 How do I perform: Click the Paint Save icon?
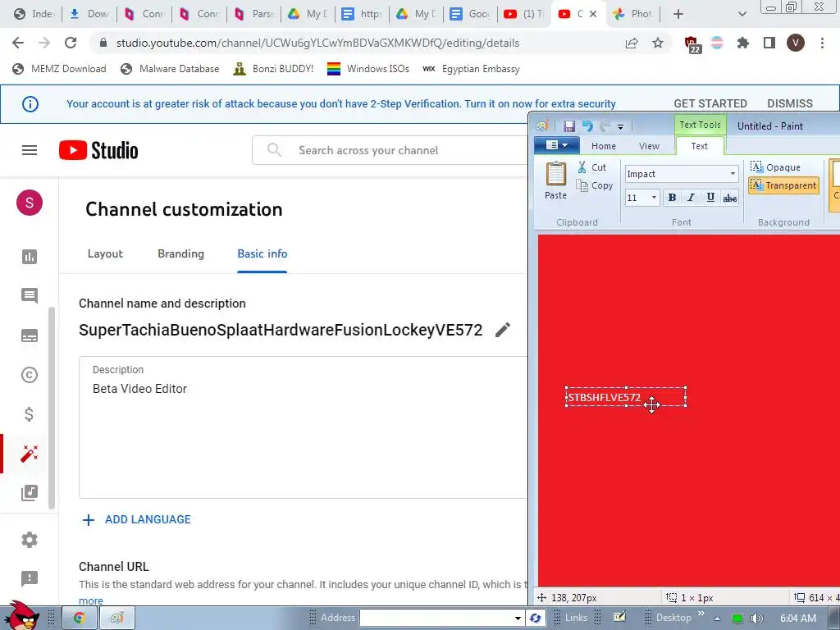(569, 126)
